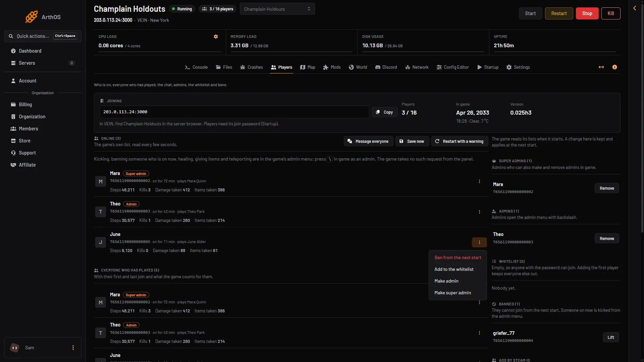Choose Make super admin entry
This screenshot has width=644, height=362.
[x=458, y=293]
